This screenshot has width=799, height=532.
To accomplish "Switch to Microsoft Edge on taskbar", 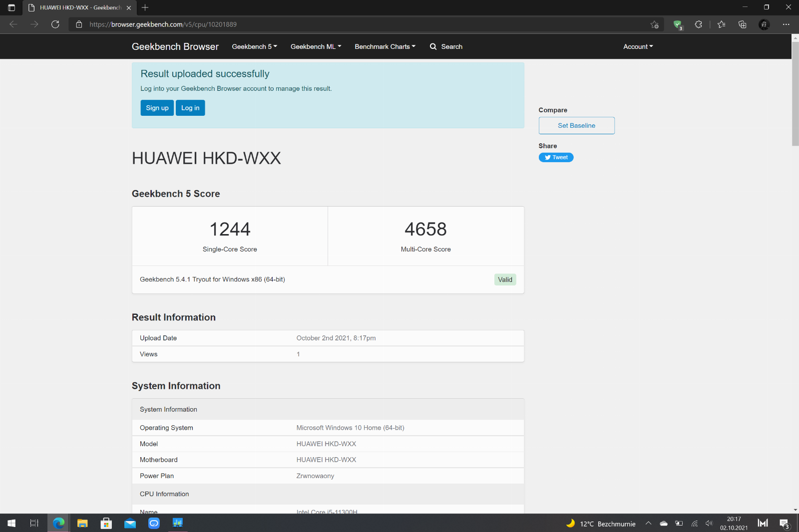I will tap(59, 523).
